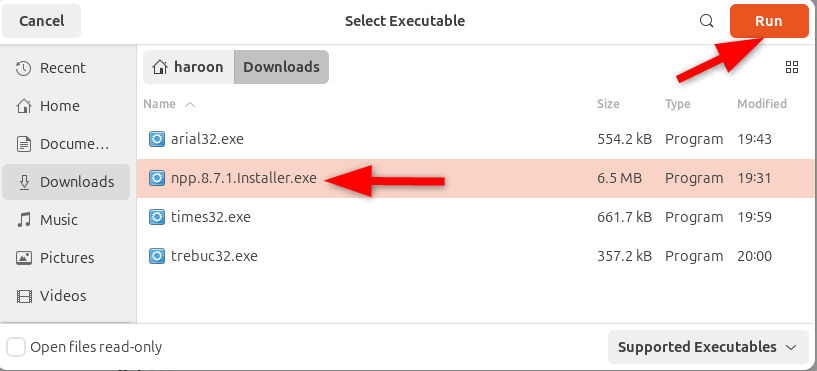Click the search magnifier icon
The image size is (817, 371).
(706, 21)
